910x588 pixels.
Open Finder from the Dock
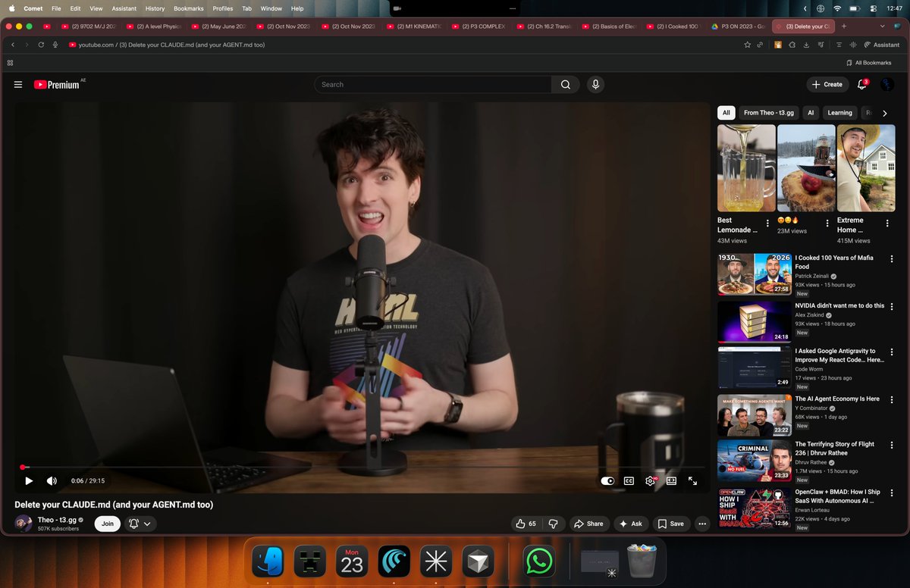coord(268,561)
